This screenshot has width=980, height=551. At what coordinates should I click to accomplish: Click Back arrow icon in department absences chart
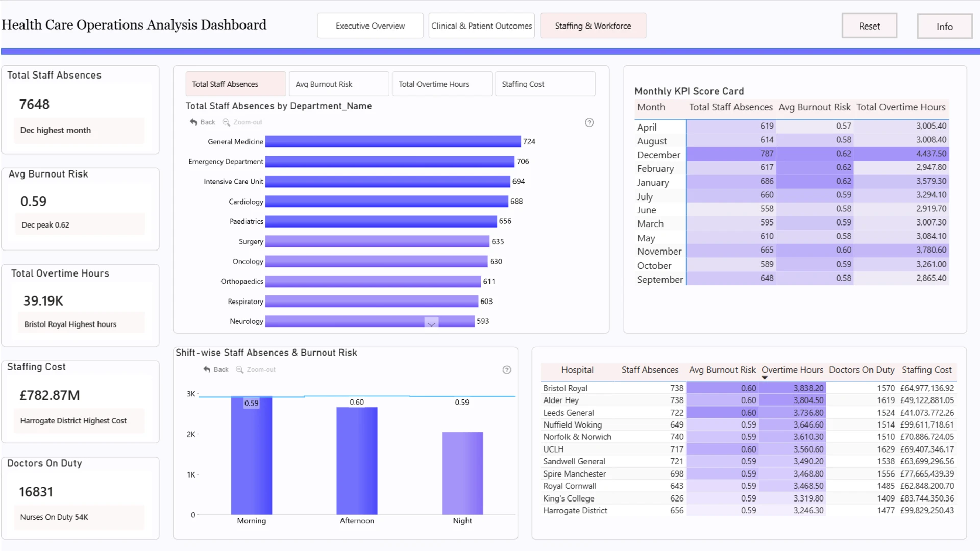(x=193, y=122)
